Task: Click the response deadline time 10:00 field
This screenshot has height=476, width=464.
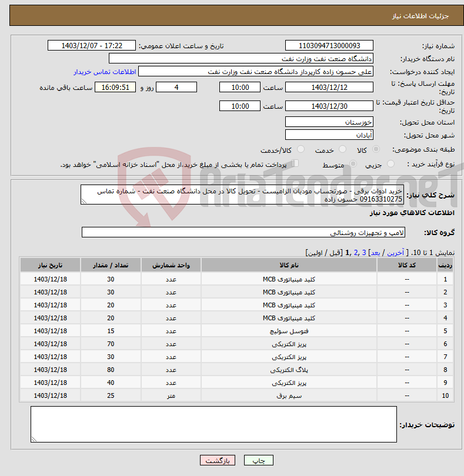Action: click(240, 87)
